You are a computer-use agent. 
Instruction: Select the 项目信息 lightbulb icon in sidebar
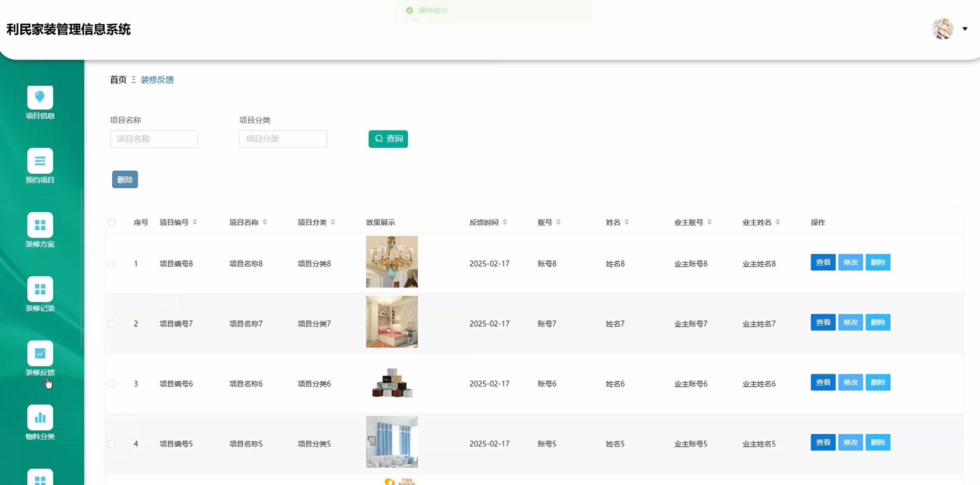coord(40,96)
